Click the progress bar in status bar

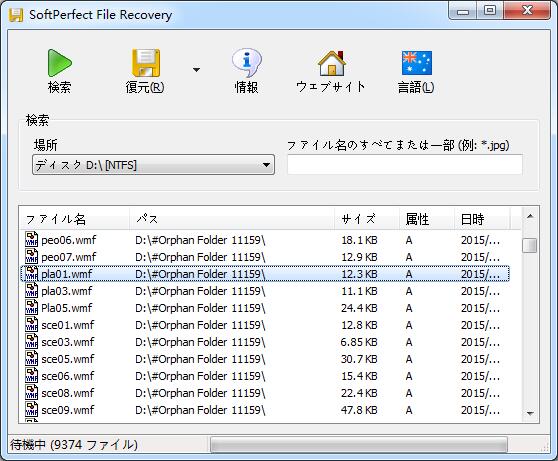point(358,445)
